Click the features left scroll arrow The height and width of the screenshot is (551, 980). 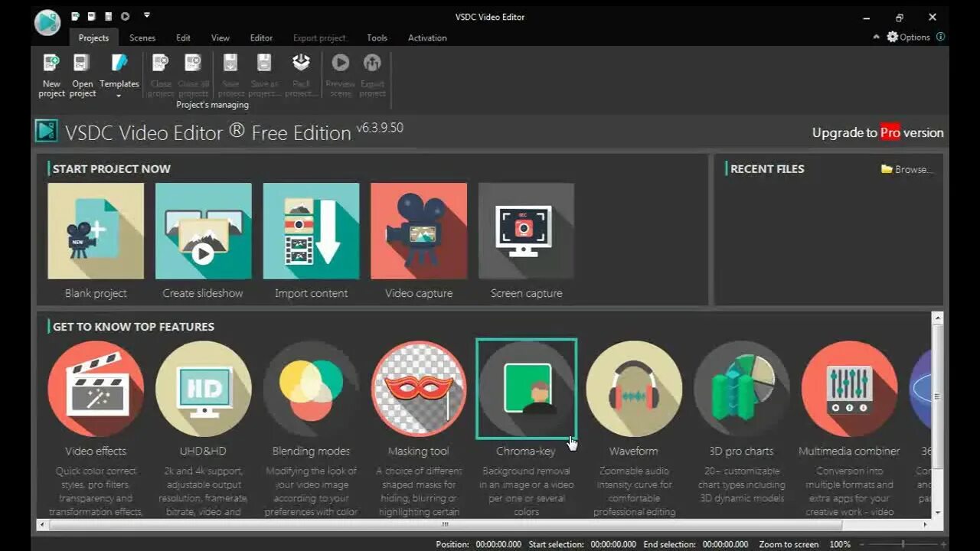point(43,525)
